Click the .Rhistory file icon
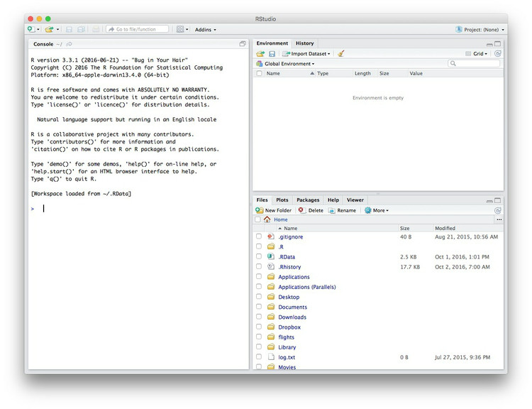Image resolution: width=532 pixels, height=409 pixels. pyautogui.click(x=271, y=267)
